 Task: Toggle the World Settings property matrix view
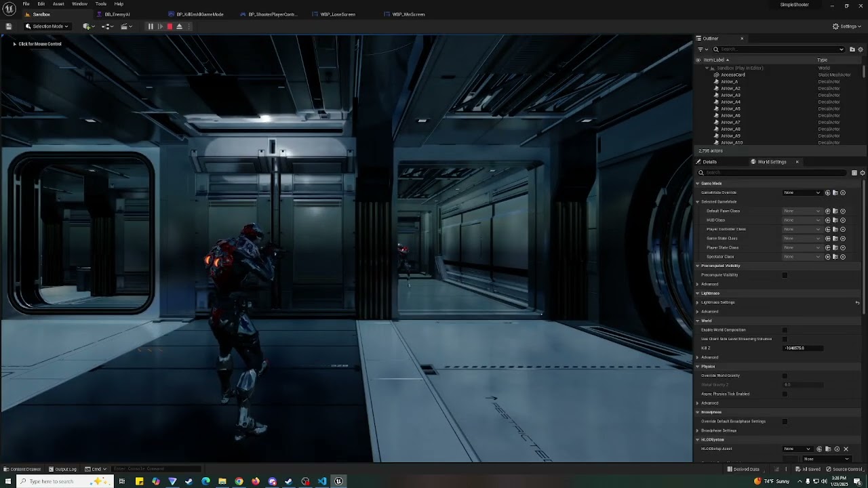(854, 173)
